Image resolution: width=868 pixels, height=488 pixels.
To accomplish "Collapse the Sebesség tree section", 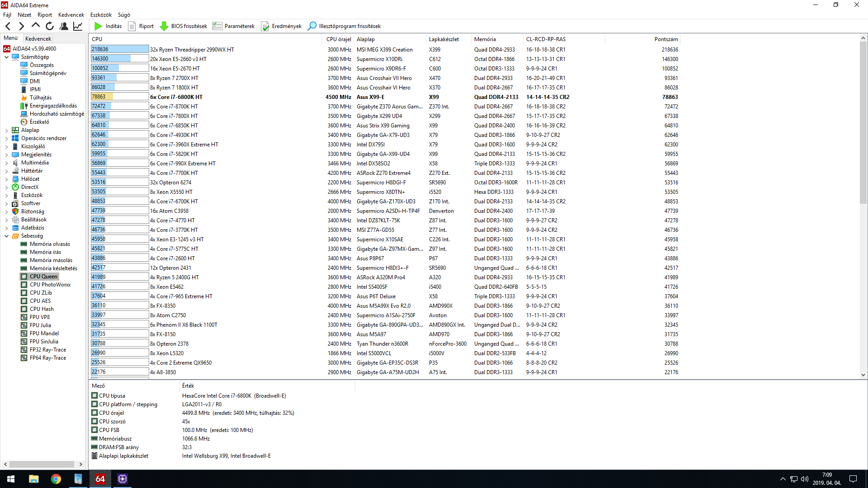I will tap(6, 236).
